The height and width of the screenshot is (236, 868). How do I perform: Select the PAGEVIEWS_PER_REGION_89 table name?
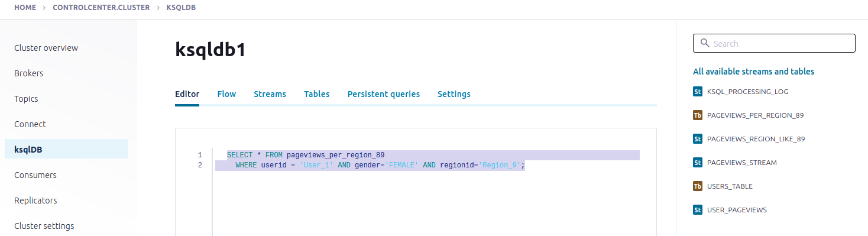(755, 115)
